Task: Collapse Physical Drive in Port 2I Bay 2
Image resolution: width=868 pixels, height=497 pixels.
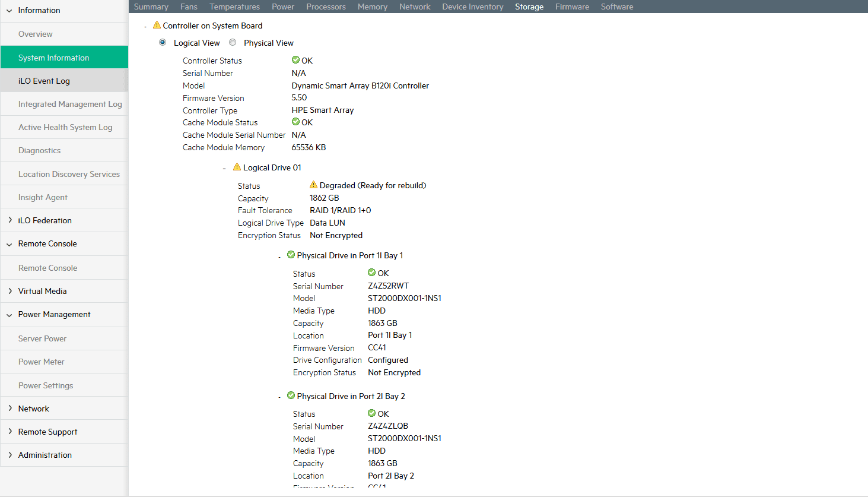Action: coord(279,397)
